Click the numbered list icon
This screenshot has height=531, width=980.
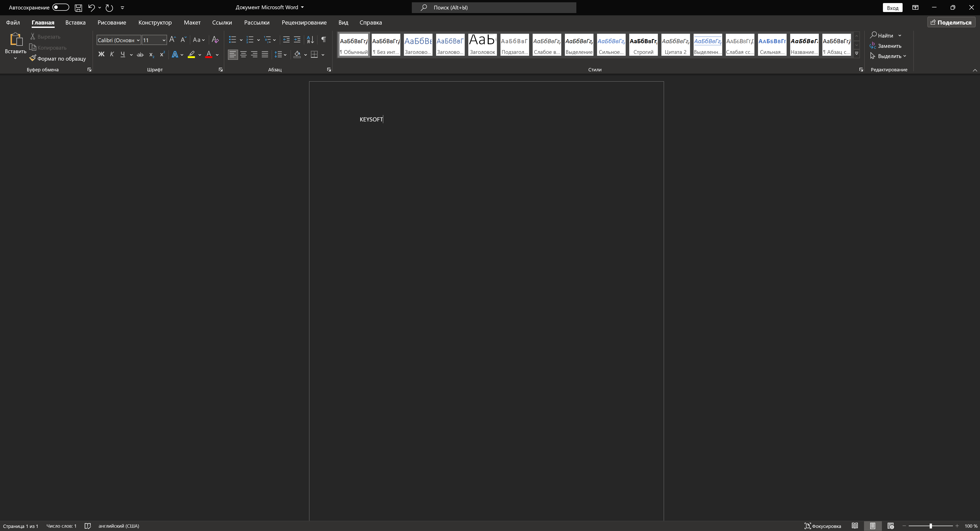250,40
